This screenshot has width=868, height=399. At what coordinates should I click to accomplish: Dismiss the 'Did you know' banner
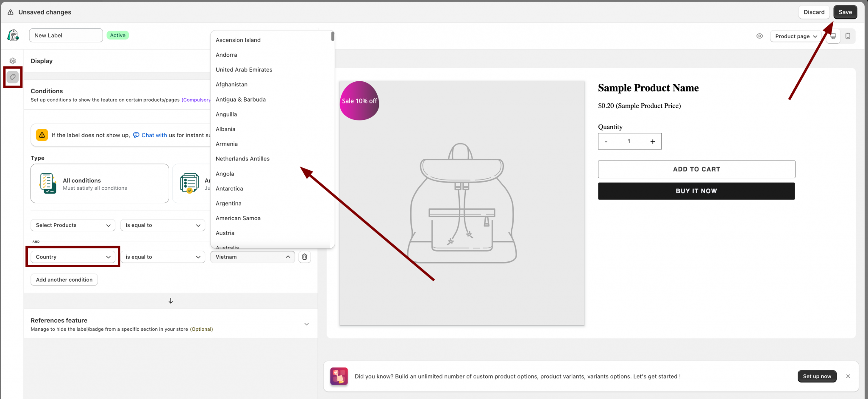coord(848,376)
